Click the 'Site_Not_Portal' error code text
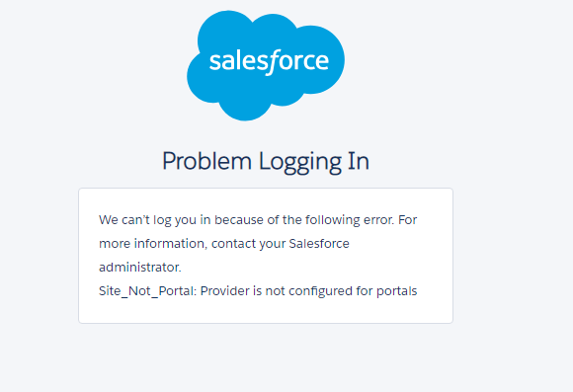 point(147,291)
